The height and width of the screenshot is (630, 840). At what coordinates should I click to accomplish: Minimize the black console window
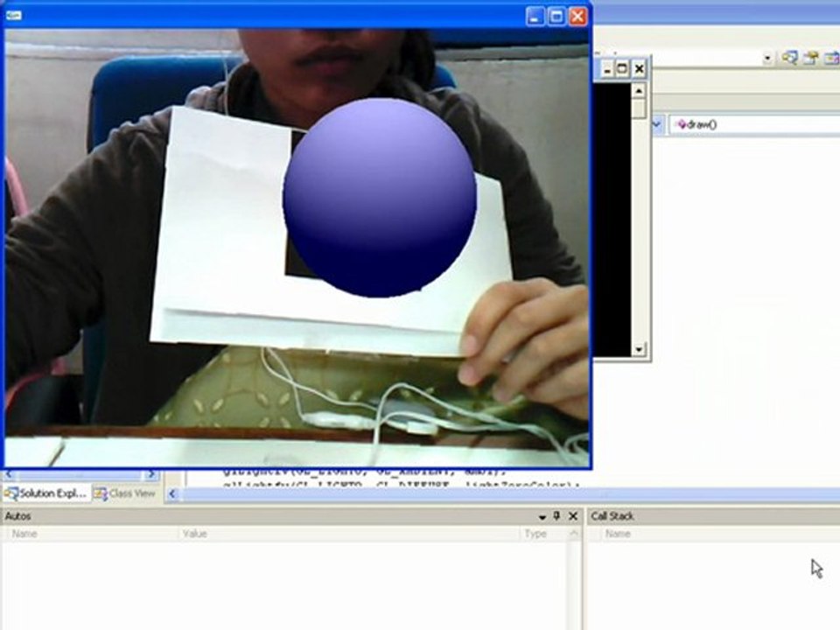[x=607, y=69]
